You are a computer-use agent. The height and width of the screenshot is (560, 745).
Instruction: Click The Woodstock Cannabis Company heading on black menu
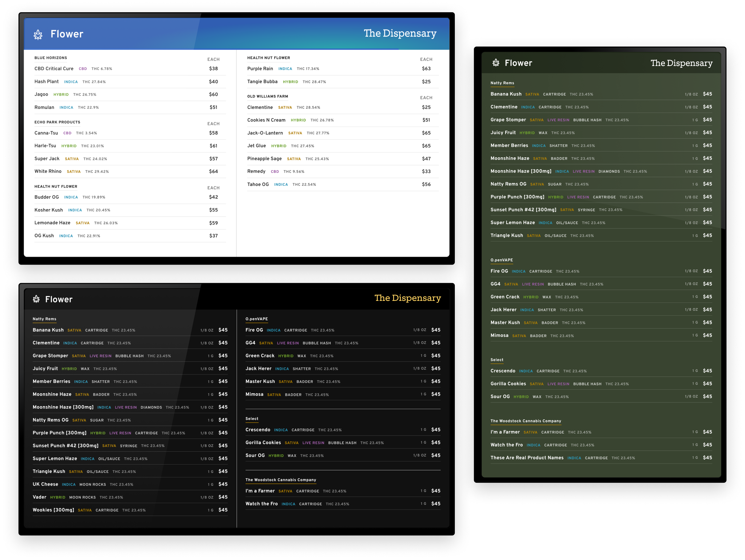(x=281, y=480)
